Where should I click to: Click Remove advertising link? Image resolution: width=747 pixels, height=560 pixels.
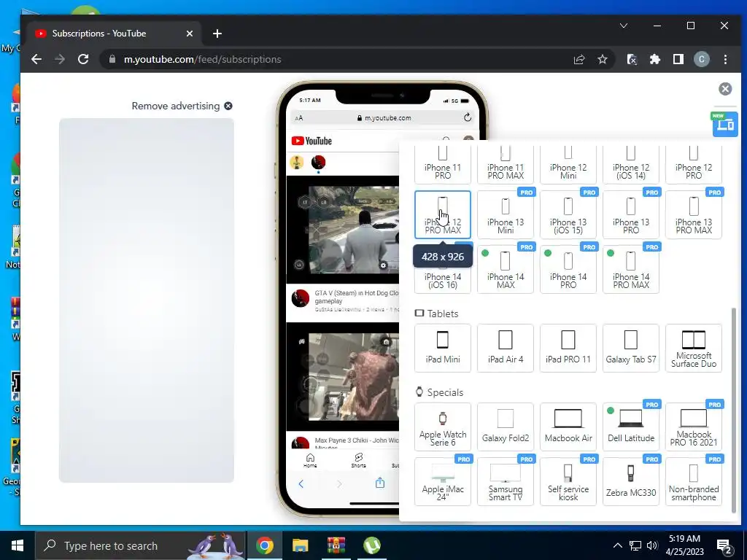[x=182, y=106]
